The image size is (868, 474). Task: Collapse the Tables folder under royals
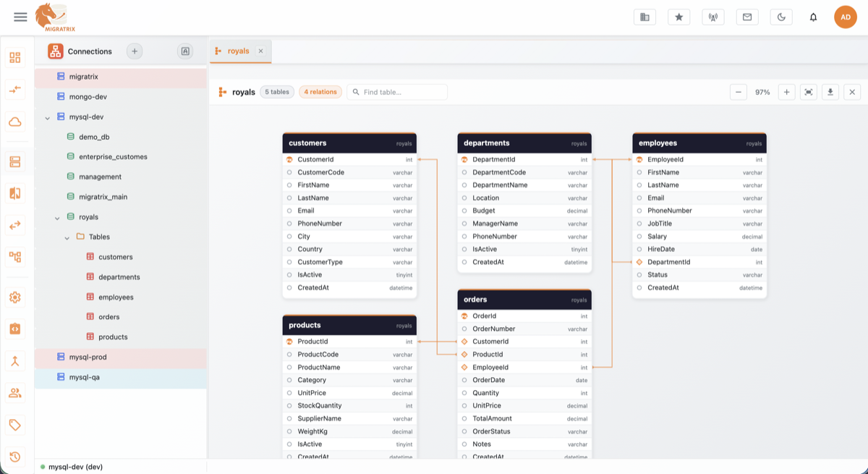point(68,237)
